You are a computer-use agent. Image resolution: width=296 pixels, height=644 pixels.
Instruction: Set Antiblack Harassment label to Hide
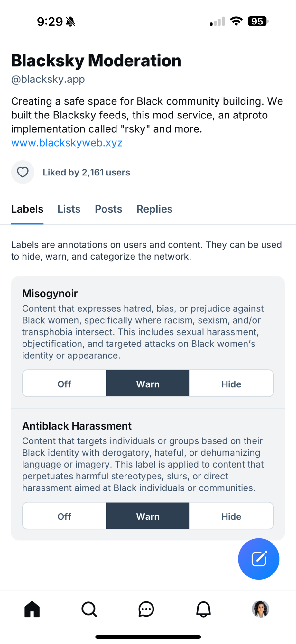pos(231,516)
